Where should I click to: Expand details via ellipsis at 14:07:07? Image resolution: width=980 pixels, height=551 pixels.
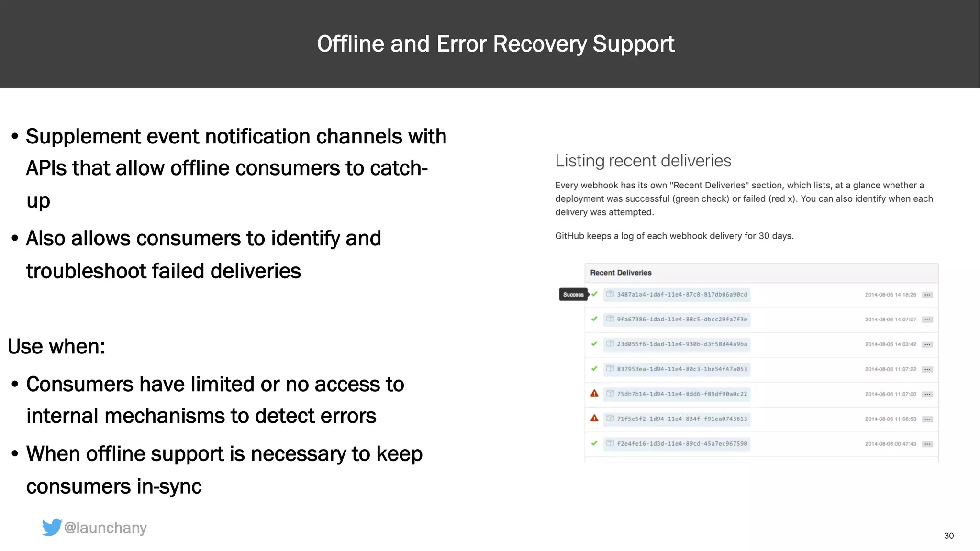tap(927, 320)
